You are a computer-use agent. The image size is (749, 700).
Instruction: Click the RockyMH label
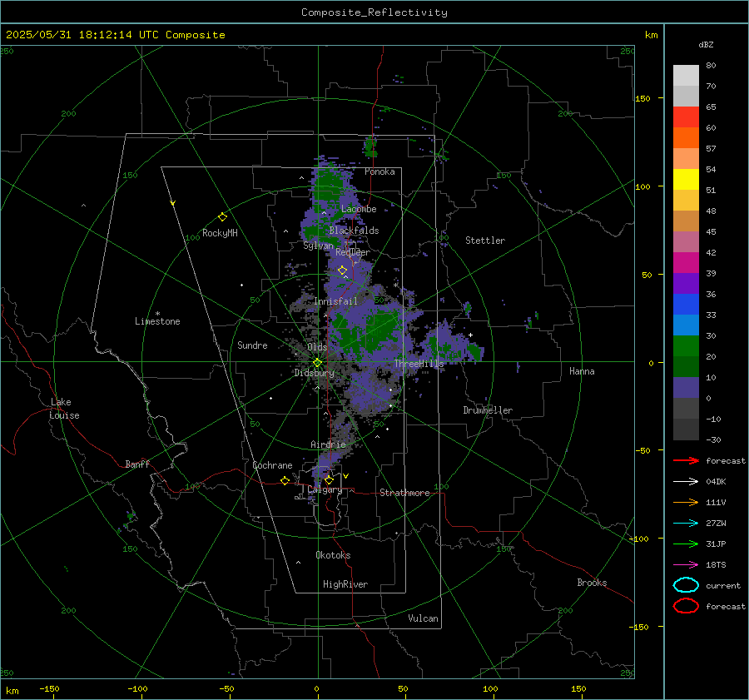[220, 233]
